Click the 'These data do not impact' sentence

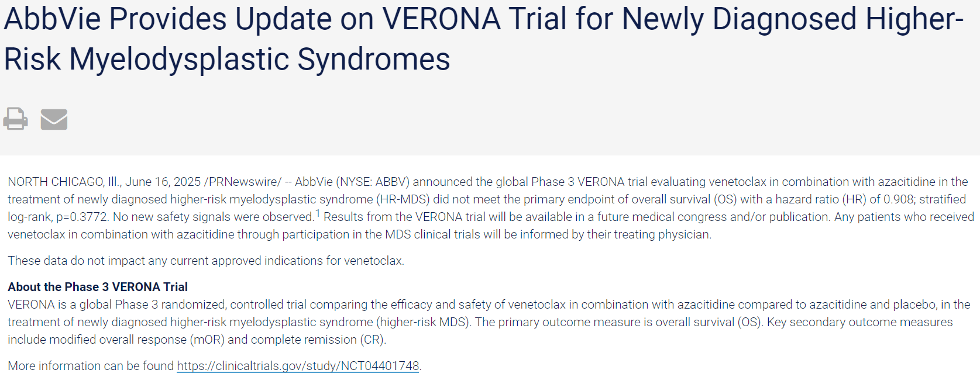(x=206, y=261)
